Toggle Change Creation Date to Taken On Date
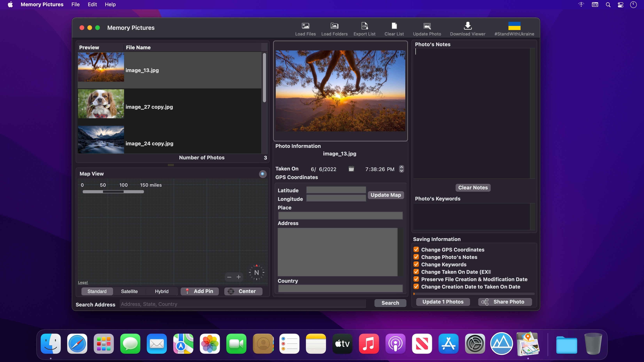644x362 pixels. [x=416, y=287]
